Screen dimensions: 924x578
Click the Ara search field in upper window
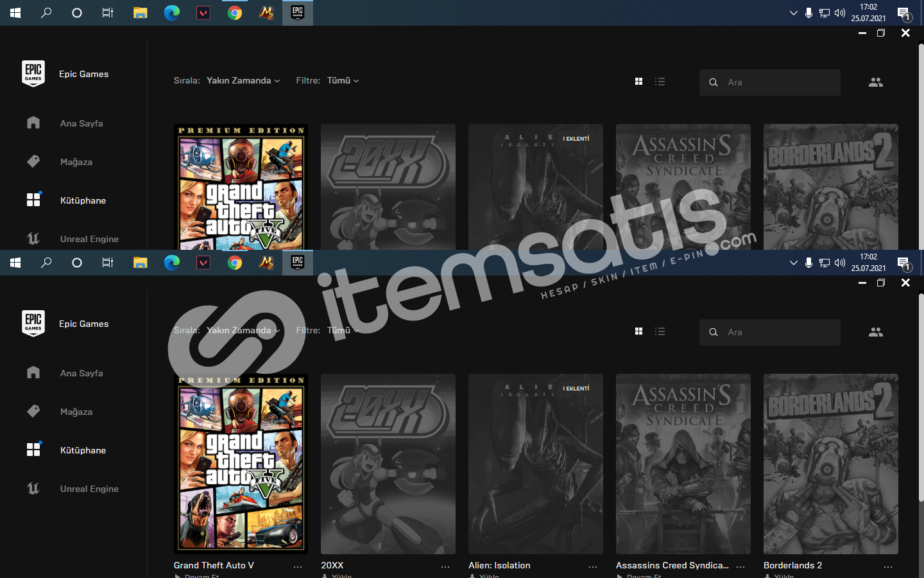pyautogui.click(x=770, y=82)
